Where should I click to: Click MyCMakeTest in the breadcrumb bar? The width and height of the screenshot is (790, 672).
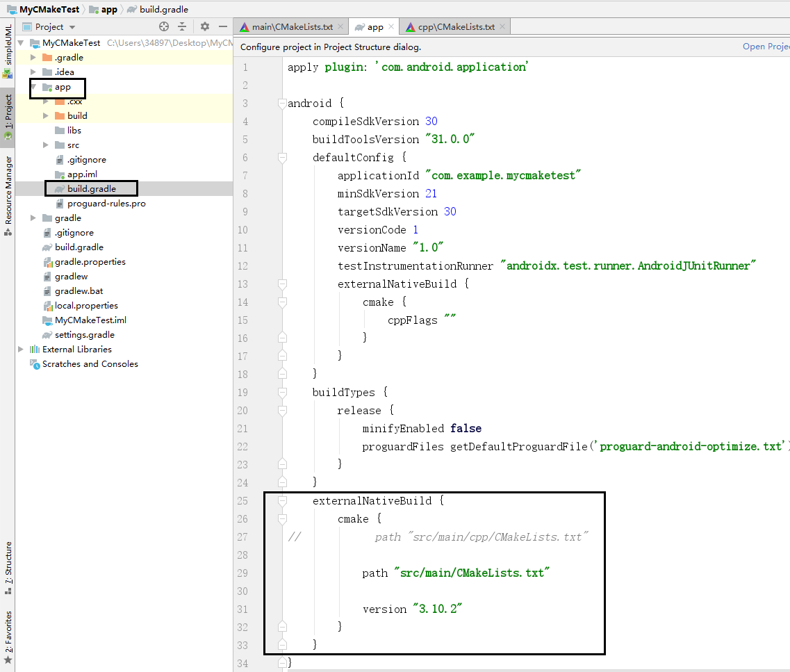(49, 10)
